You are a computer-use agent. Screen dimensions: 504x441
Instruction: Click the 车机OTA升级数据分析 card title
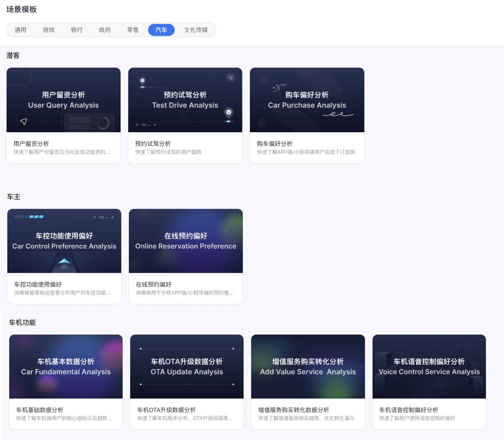tap(166, 410)
